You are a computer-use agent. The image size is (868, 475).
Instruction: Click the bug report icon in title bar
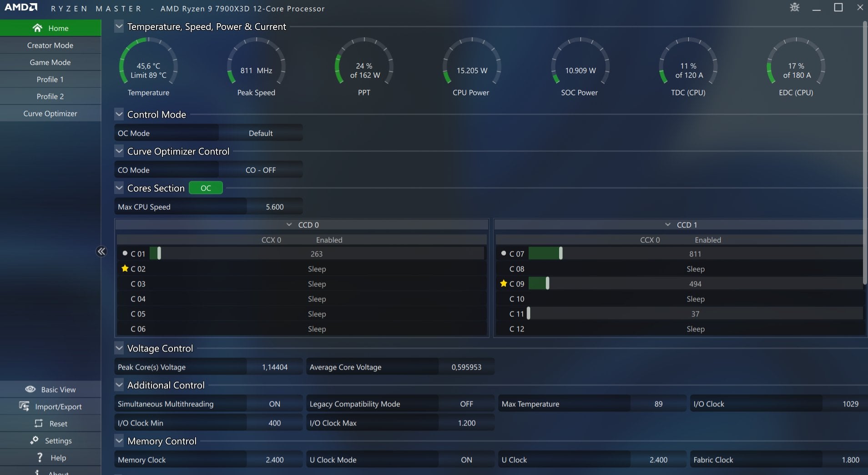[x=795, y=7]
